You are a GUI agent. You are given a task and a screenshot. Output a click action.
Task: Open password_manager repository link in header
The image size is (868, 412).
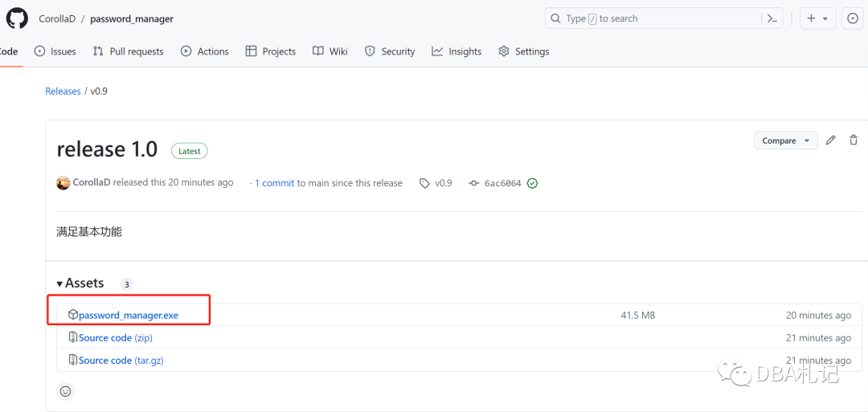(x=132, y=18)
